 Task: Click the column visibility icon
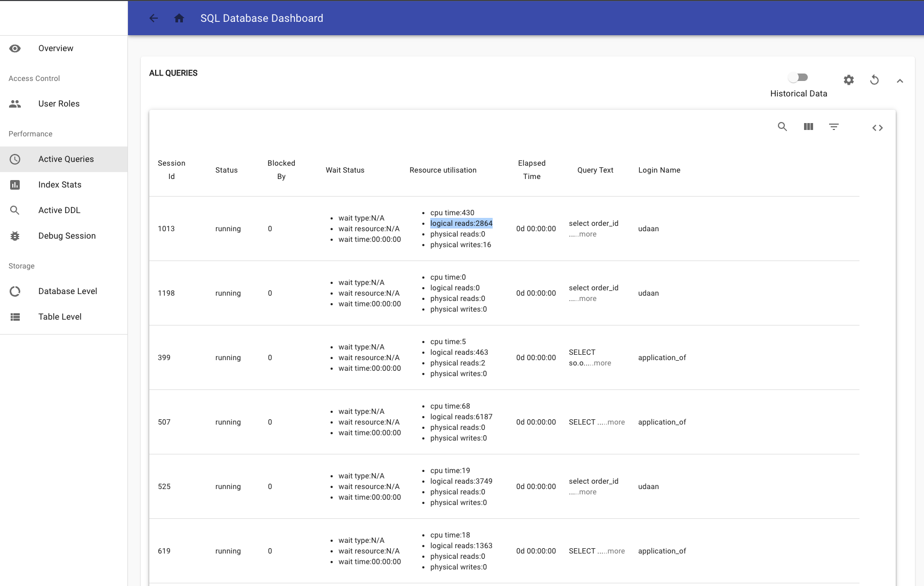coord(808,127)
